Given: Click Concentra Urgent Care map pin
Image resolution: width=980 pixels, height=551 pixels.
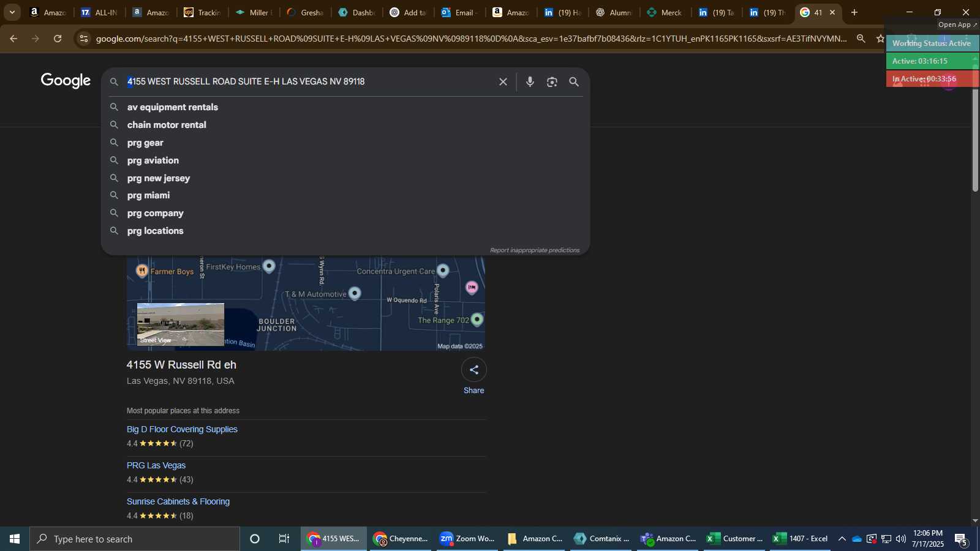Looking at the screenshot, I should click(x=443, y=271).
